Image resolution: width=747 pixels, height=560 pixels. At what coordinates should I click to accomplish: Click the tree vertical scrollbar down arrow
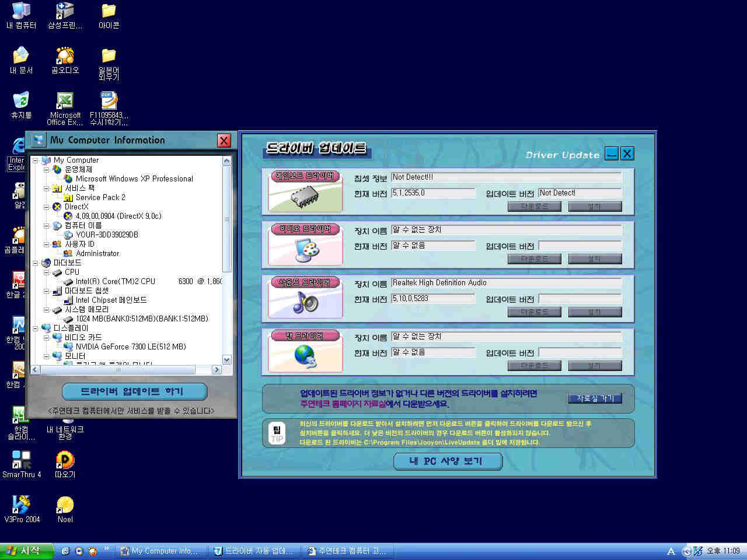tap(227, 360)
